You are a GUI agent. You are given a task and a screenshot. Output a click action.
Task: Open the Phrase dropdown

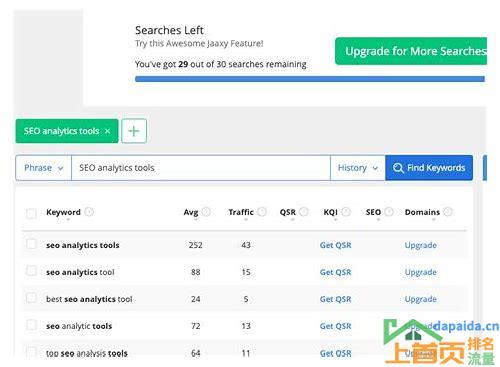43,168
